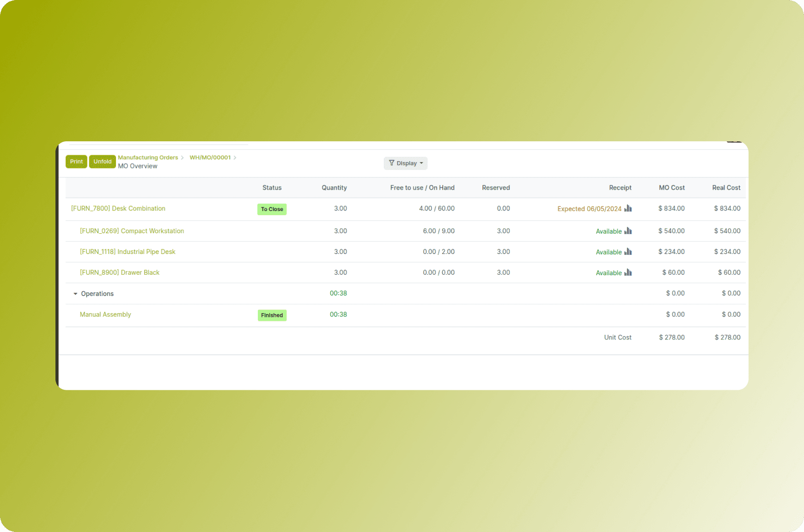Open [FURN_8900] Drawer Black product
Screen dimensions: 804x532
(x=120, y=272)
